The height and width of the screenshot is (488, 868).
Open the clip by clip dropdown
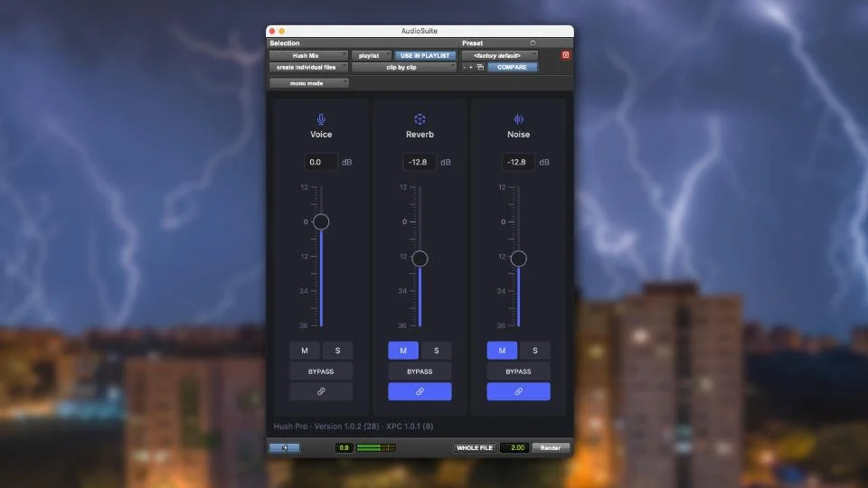point(403,68)
